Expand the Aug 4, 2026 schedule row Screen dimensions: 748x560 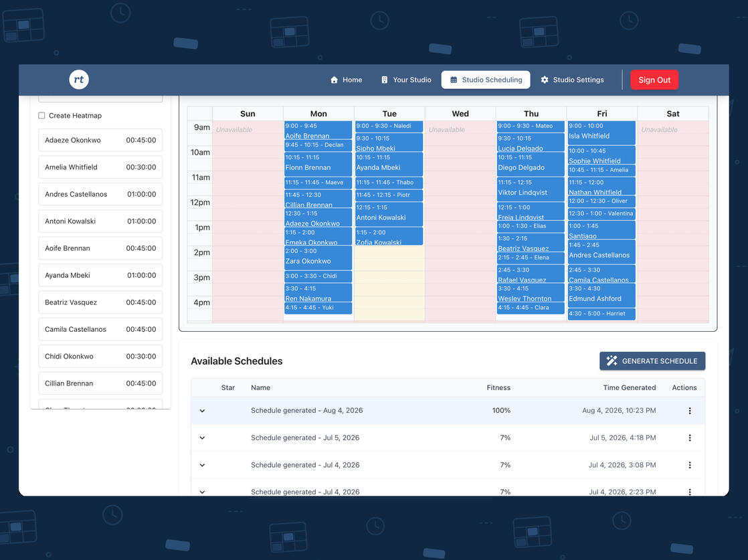[202, 411]
